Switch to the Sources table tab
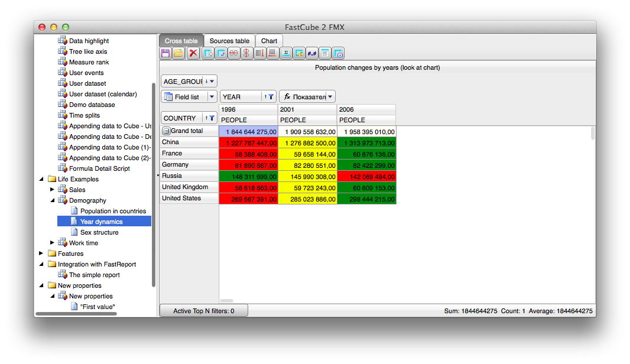 click(229, 41)
